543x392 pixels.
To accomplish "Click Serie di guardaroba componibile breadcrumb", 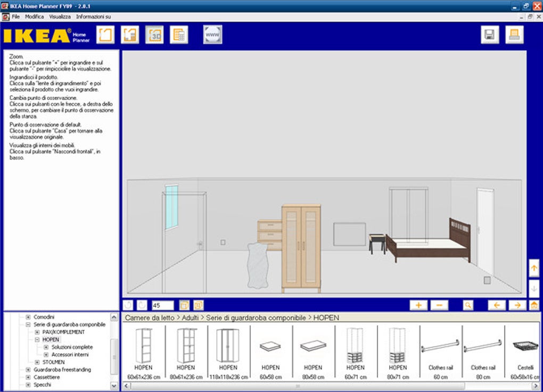I will (x=256, y=318).
